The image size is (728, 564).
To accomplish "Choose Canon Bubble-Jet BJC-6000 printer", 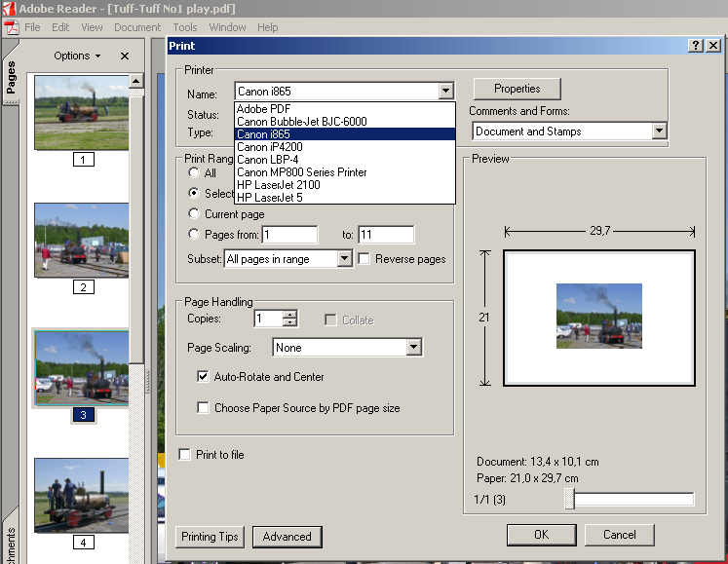I will 344,122.
